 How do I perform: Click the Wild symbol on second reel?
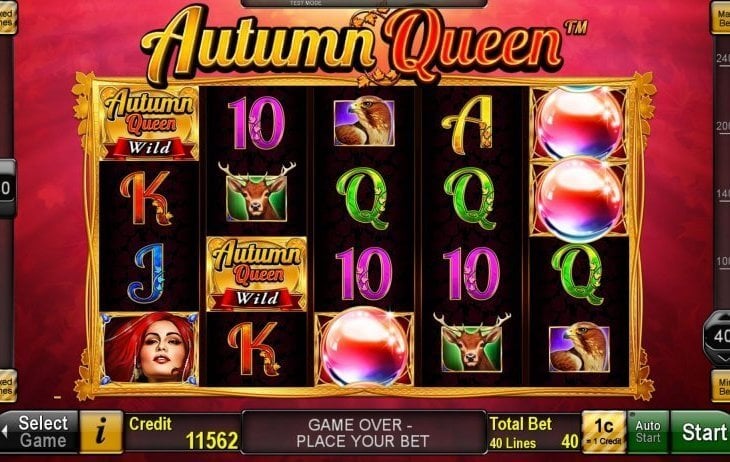click(x=257, y=274)
